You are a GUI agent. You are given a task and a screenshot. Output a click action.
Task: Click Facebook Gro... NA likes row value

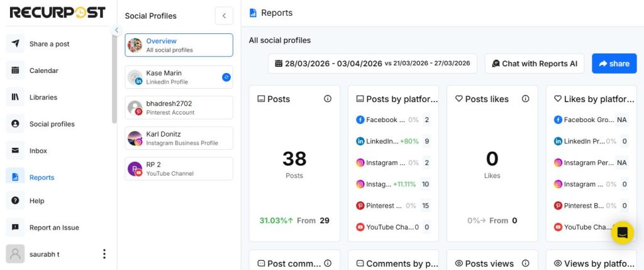622,120
